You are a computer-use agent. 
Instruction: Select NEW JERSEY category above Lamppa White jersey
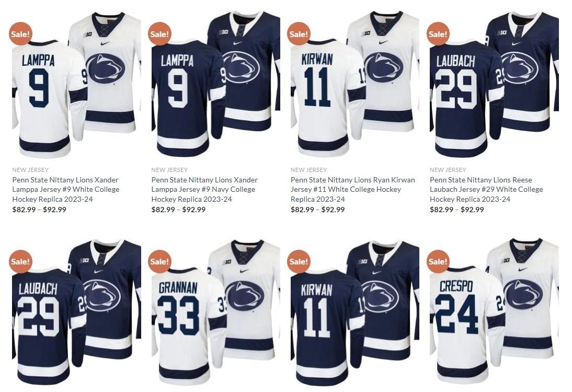tap(30, 169)
